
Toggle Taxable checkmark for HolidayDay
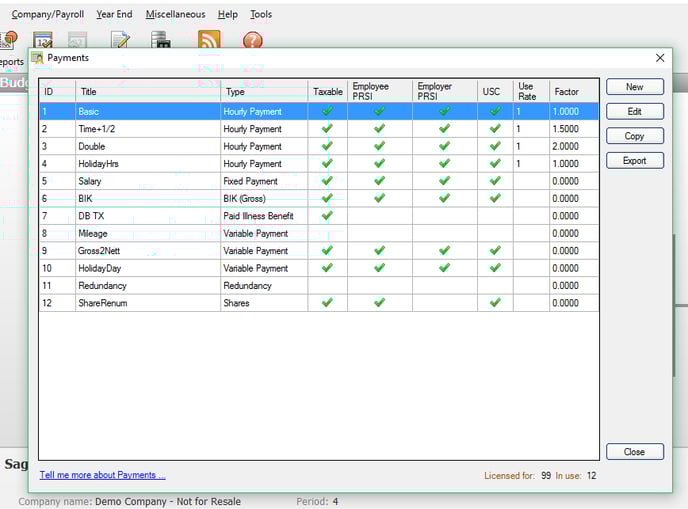tap(327, 268)
